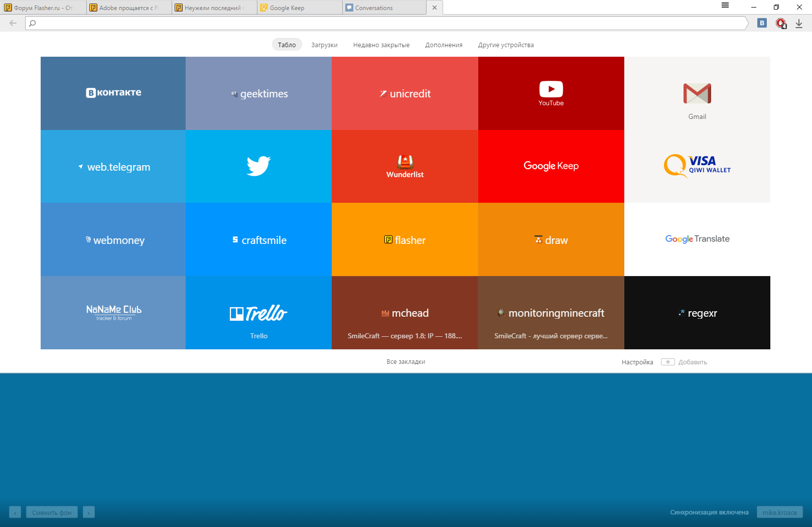Screen dimensions: 812x527
Task: Switch to the Неужели последний tab
Action: click(214, 8)
